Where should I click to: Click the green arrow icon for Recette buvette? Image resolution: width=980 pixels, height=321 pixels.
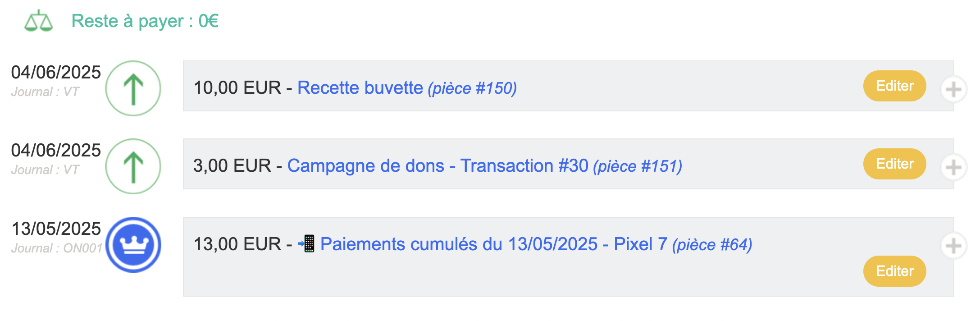(133, 88)
